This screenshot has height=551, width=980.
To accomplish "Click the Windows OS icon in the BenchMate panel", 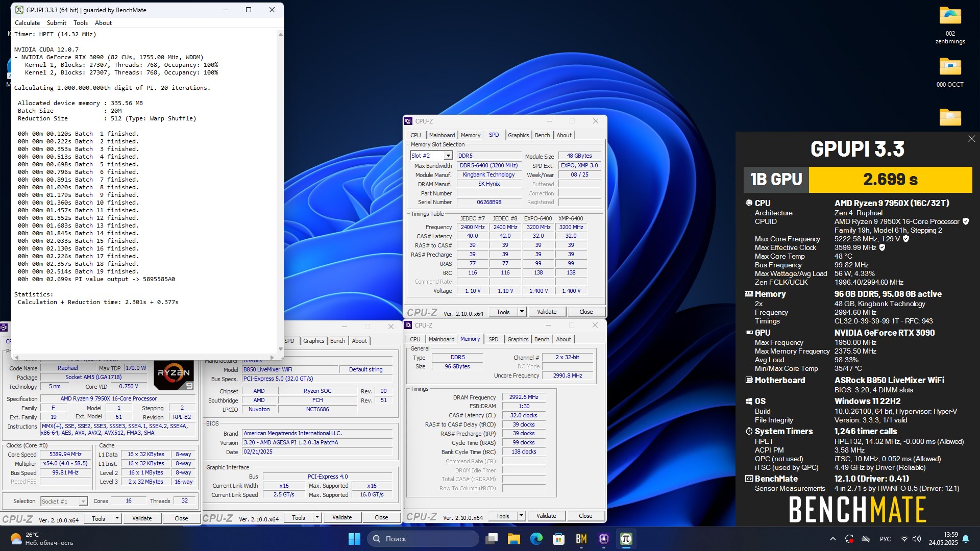I will click(x=749, y=401).
